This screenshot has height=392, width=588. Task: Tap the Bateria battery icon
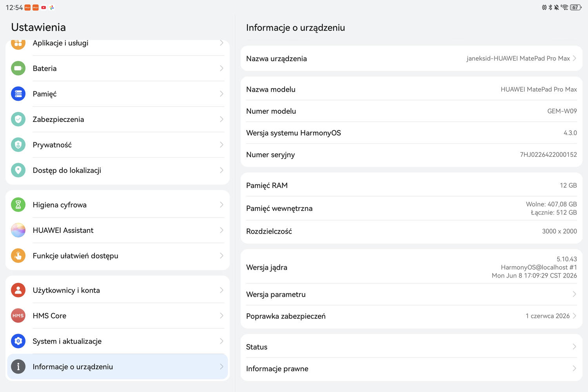18,68
